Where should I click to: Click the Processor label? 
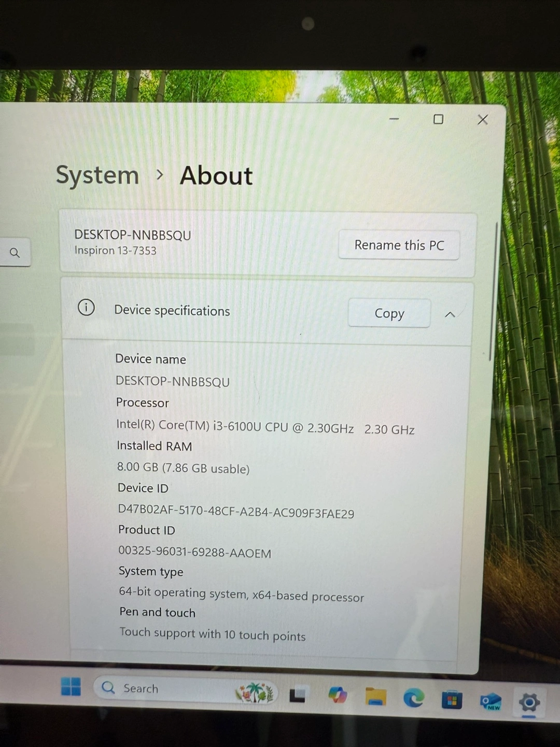point(143,403)
